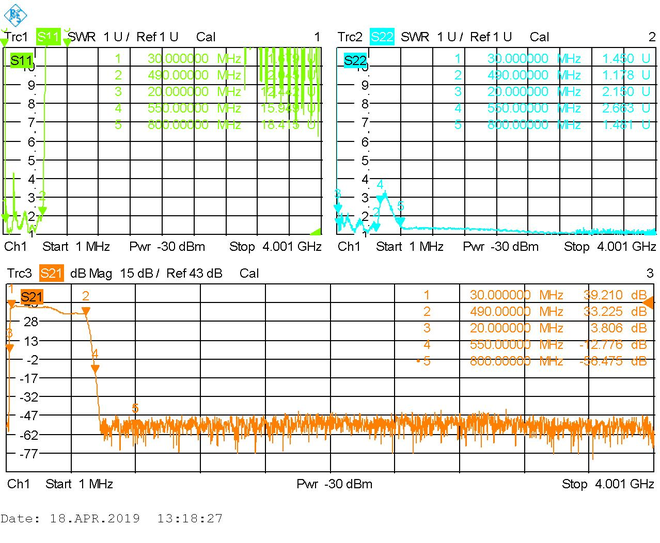Click S22 marker 3 value 2.150 U
660x543 pixels.
click(x=626, y=92)
